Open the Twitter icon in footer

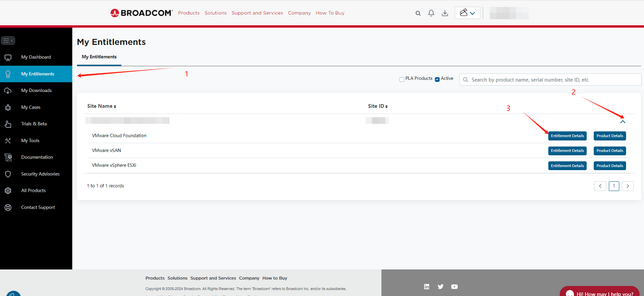coord(441,286)
